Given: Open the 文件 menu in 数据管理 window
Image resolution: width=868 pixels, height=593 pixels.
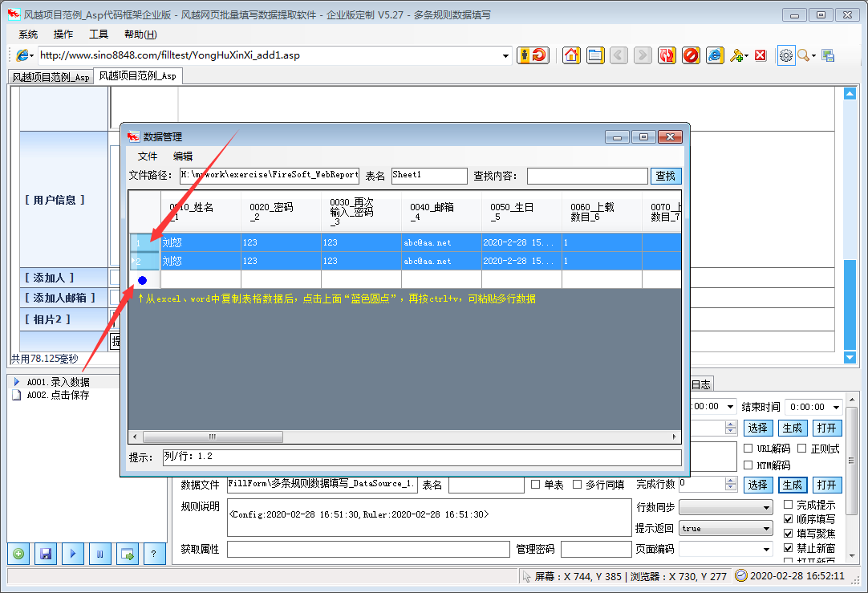Looking at the screenshot, I should pos(148,156).
